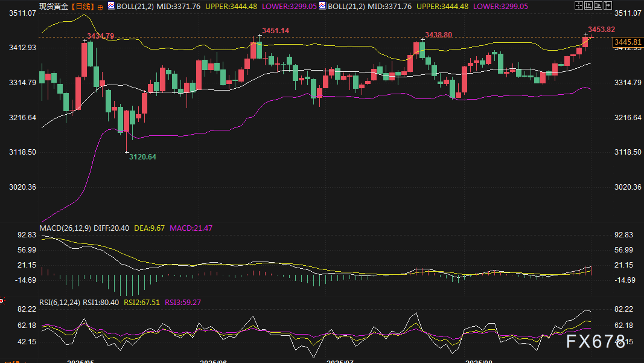Screen dimensions: 644x363
Task: Click the current price tag 3445.81
Action: (627, 42)
